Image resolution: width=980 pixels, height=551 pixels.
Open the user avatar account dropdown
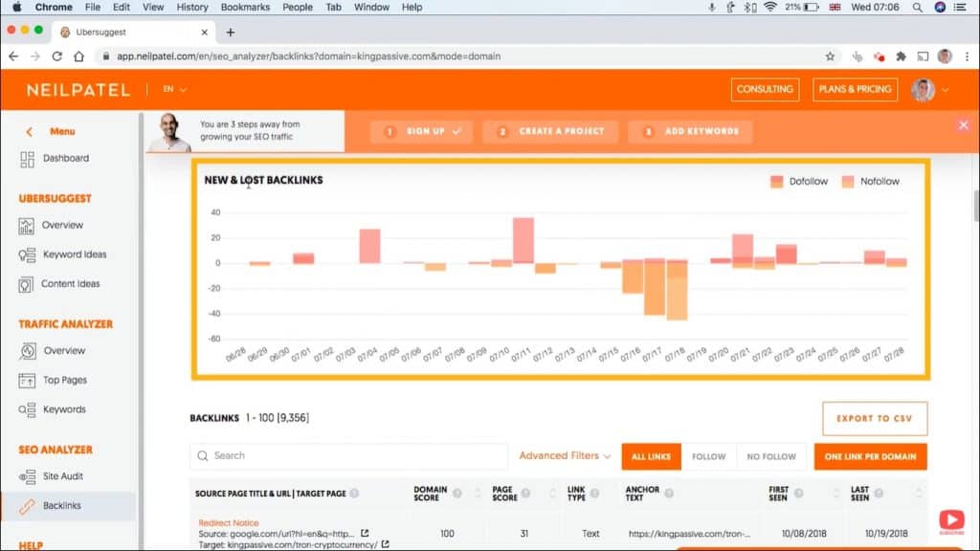click(x=929, y=90)
